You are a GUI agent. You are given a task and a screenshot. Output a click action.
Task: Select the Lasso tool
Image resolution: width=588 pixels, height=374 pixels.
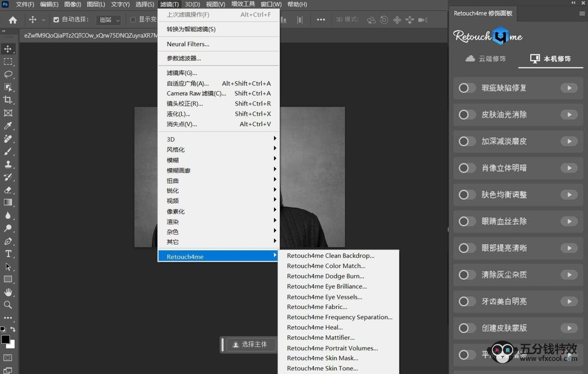coord(8,74)
